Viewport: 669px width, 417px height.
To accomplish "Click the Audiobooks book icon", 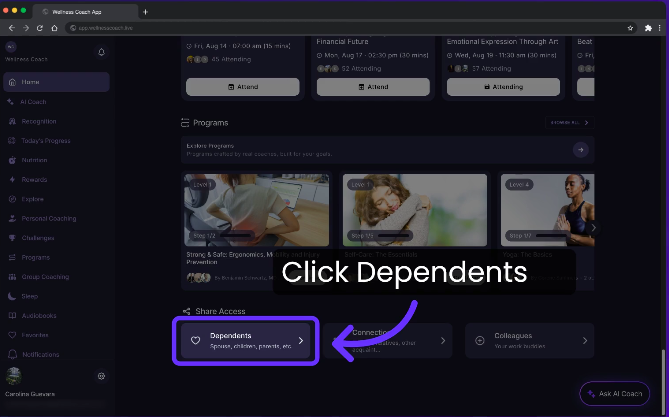I will pyautogui.click(x=12, y=315).
